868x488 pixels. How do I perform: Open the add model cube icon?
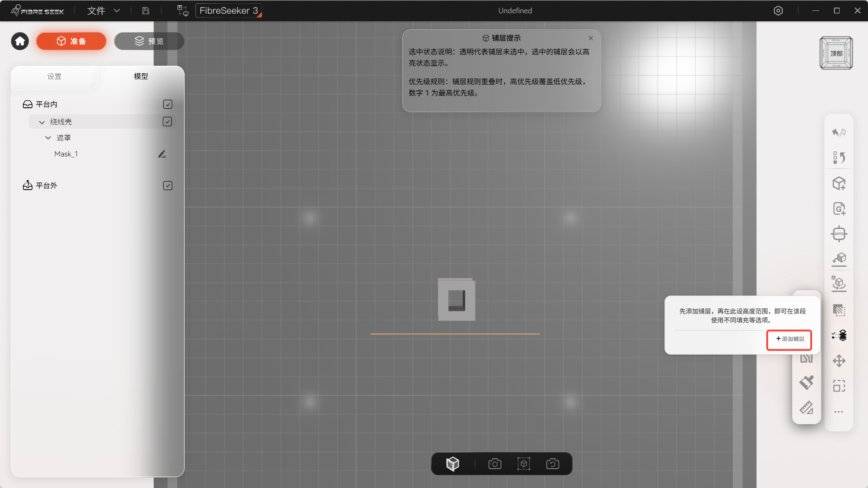click(839, 183)
